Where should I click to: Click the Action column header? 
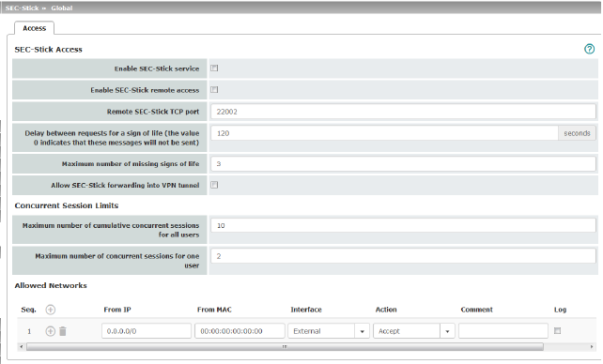pos(386,310)
